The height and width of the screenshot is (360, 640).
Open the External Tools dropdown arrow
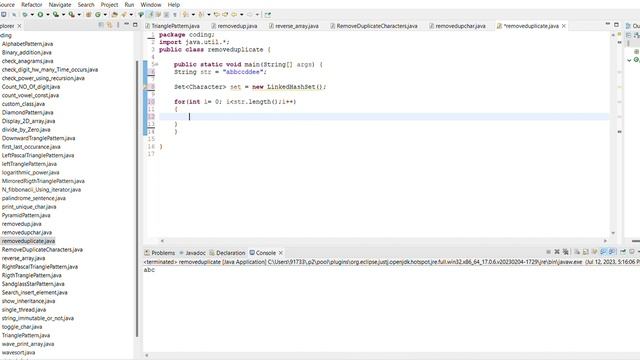(79, 14)
